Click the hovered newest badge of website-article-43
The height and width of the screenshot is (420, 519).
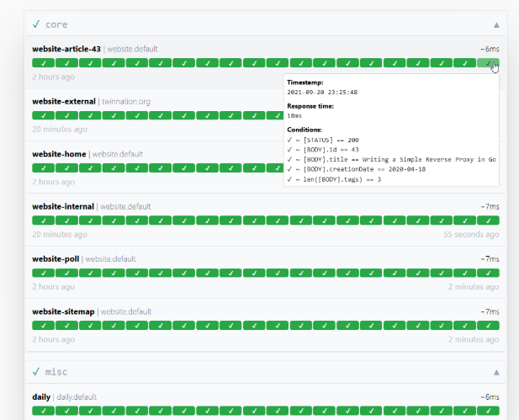(x=488, y=62)
